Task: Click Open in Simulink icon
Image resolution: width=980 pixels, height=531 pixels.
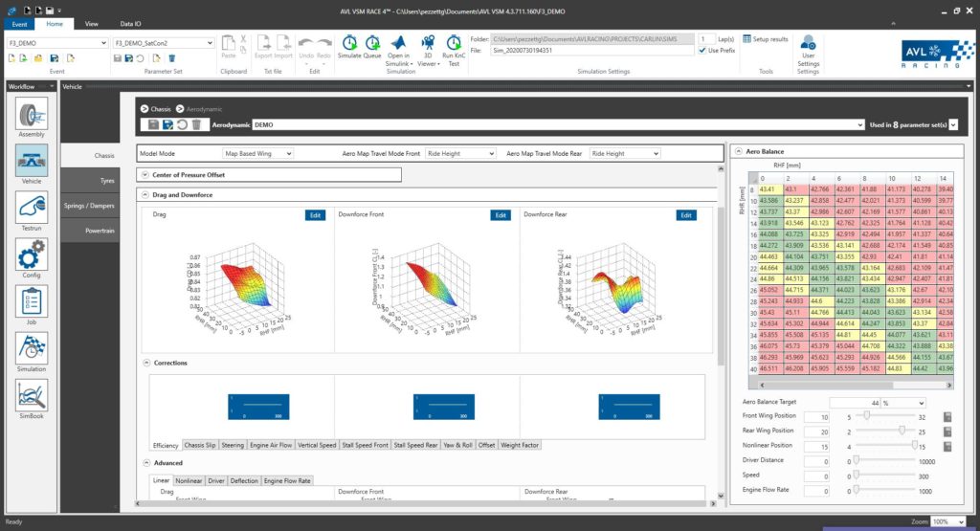Action: (x=398, y=42)
